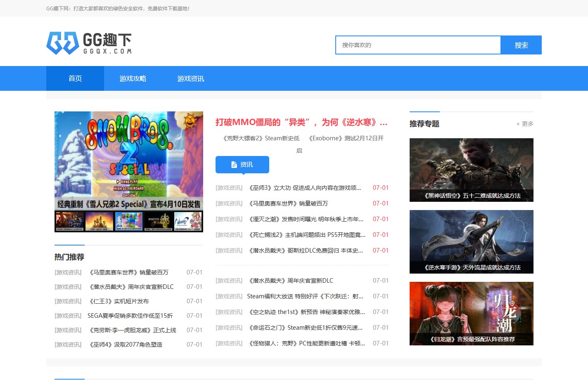Switch to the 游戏攻略 navigation tab
Image resolution: width=588 pixels, height=385 pixels.
click(133, 78)
